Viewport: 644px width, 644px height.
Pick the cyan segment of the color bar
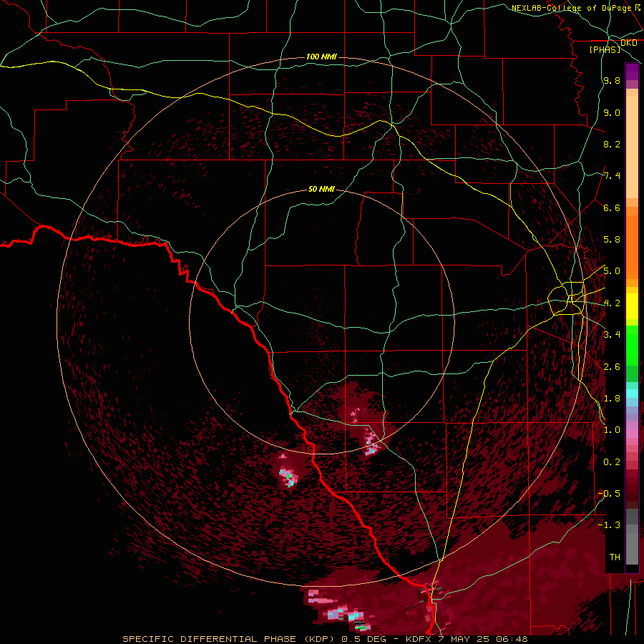point(632,394)
